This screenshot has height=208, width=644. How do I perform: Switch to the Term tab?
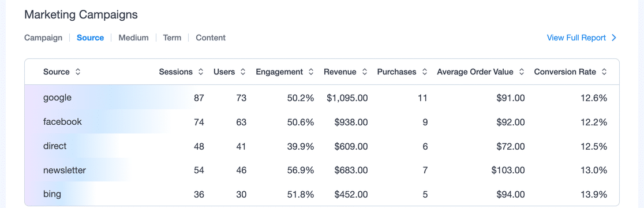point(172,38)
